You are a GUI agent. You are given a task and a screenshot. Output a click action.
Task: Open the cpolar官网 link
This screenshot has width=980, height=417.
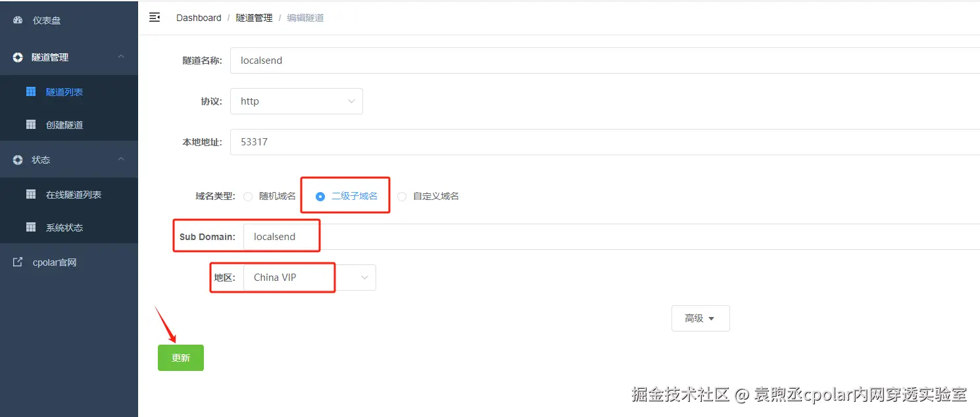69,262
